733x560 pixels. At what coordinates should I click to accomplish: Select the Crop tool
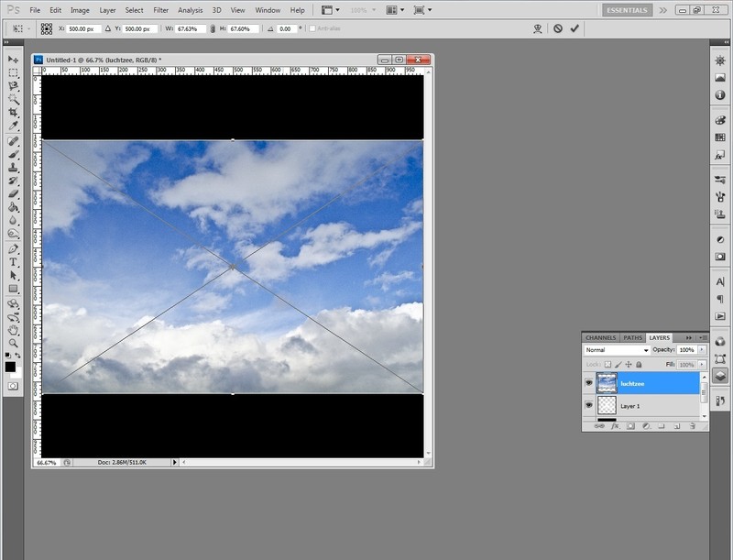pyautogui.click(x=13, y=112)
